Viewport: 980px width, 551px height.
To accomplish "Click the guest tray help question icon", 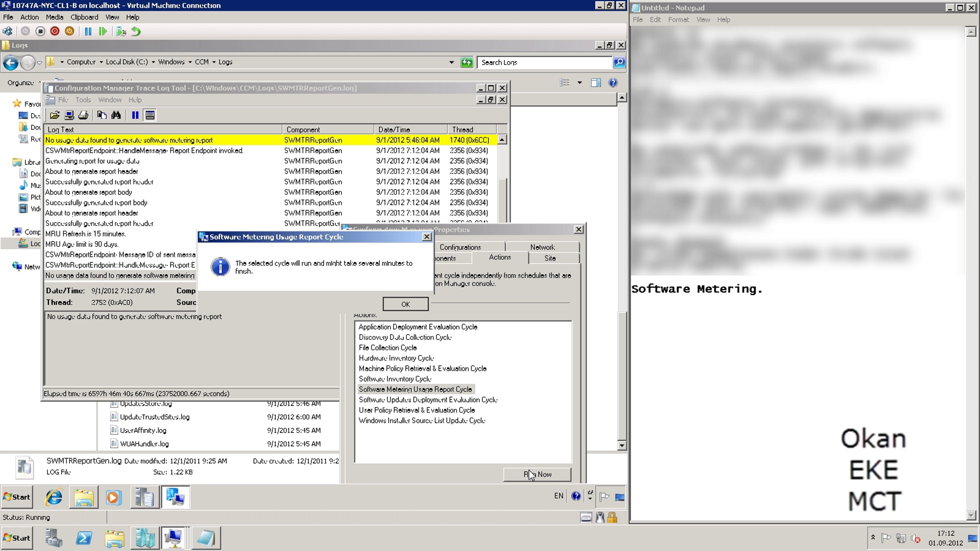I will (x=576, y=496).
